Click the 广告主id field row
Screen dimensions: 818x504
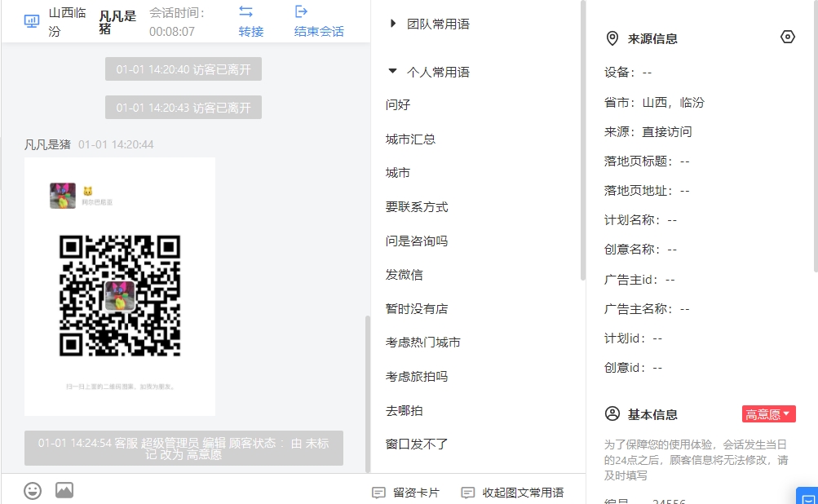pos(639,280)
